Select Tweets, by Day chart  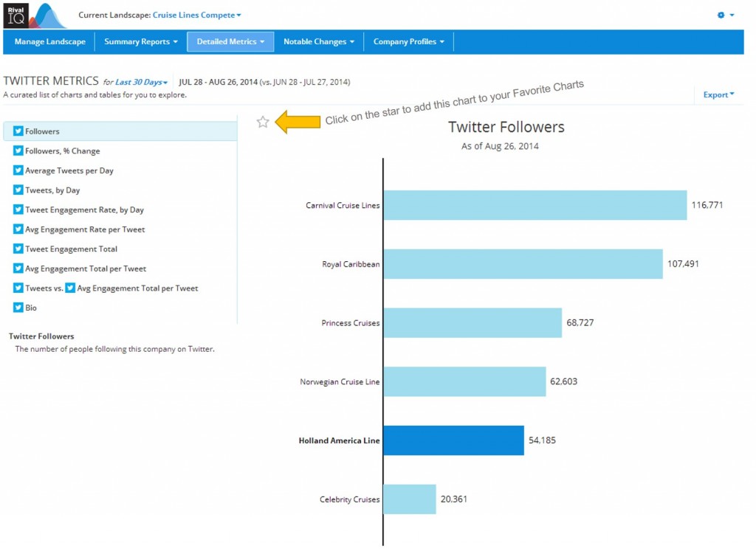click(x=52, y=190)
